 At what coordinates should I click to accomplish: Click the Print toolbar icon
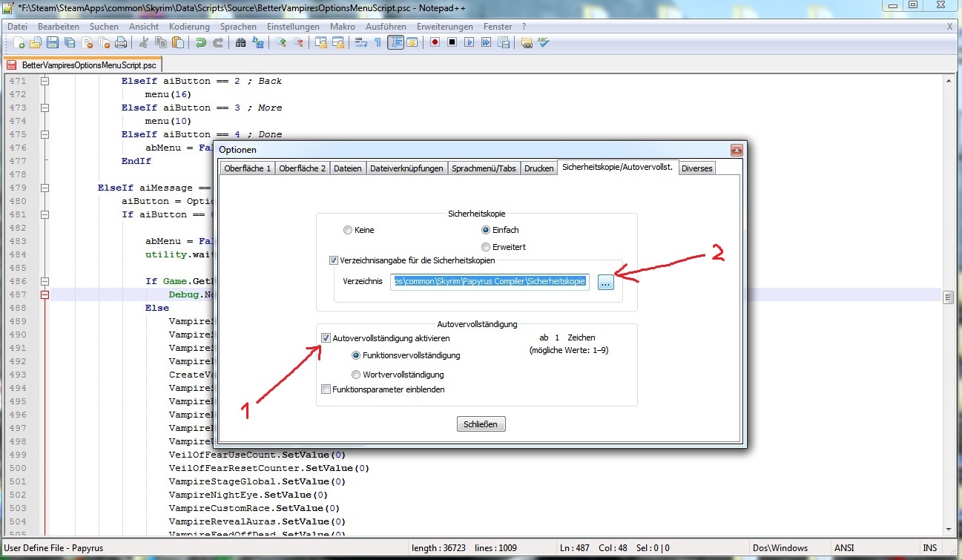[x=120, y=42]
